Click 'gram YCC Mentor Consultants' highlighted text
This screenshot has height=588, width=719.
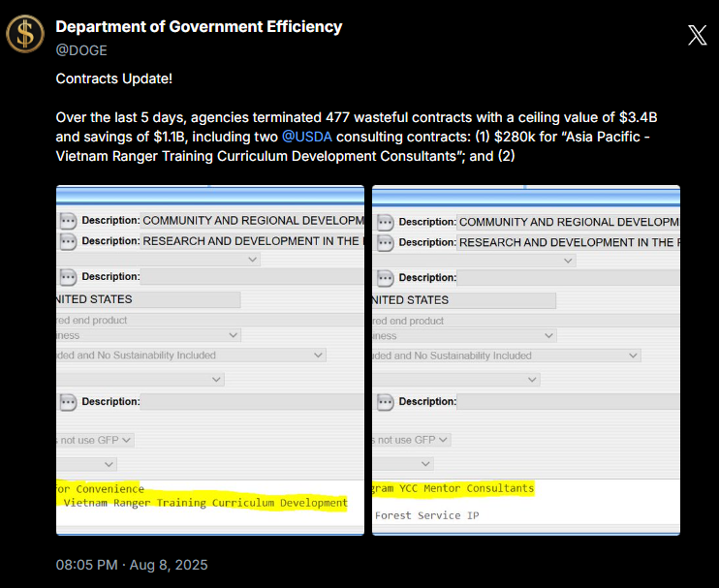coord(453,488)
